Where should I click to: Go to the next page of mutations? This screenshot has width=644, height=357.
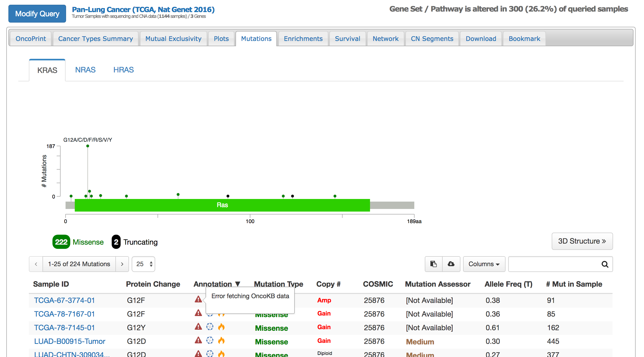tap(122, 264)
